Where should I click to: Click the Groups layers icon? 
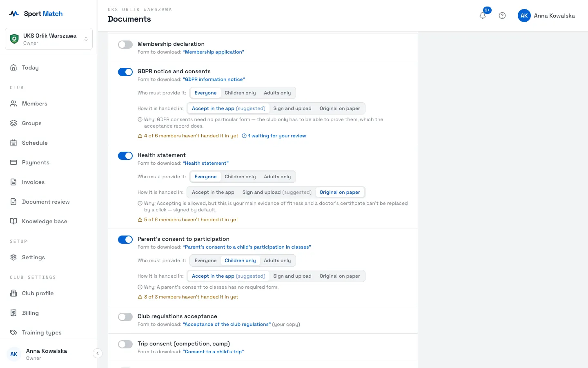13,123
